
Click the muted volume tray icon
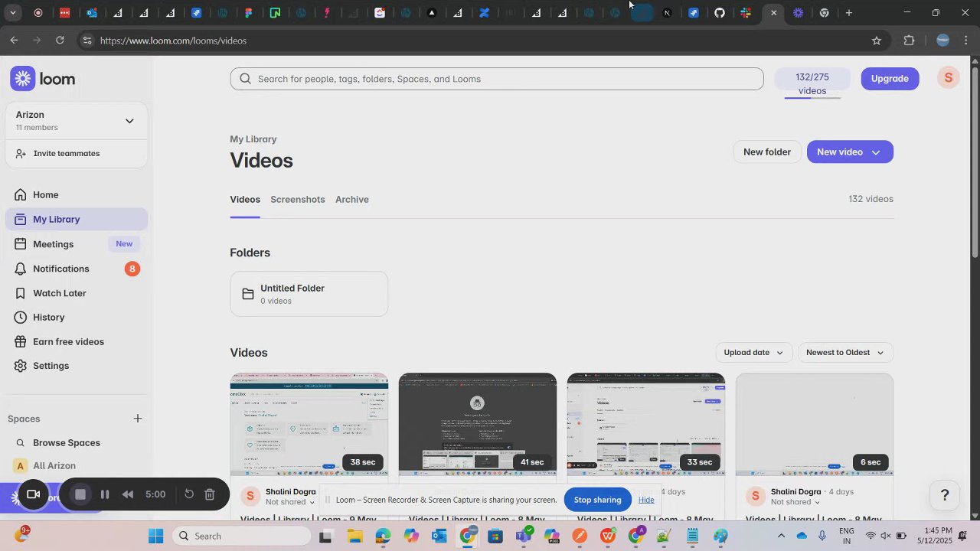886,536
